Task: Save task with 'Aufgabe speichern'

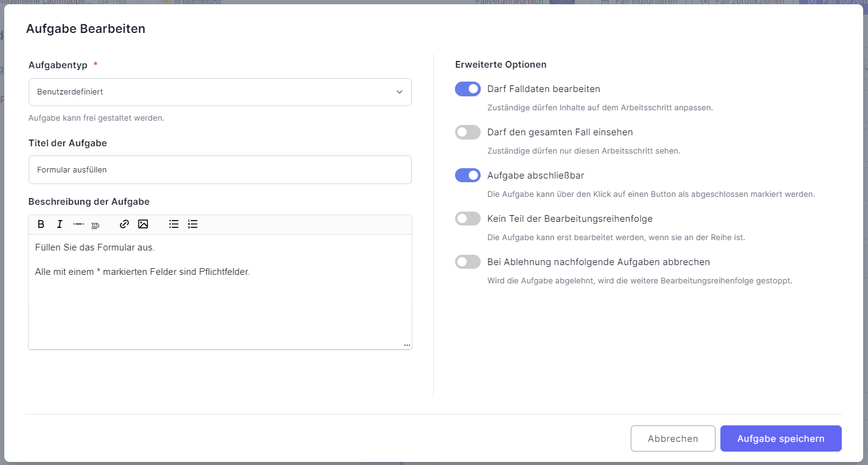Action: (781, 439)
